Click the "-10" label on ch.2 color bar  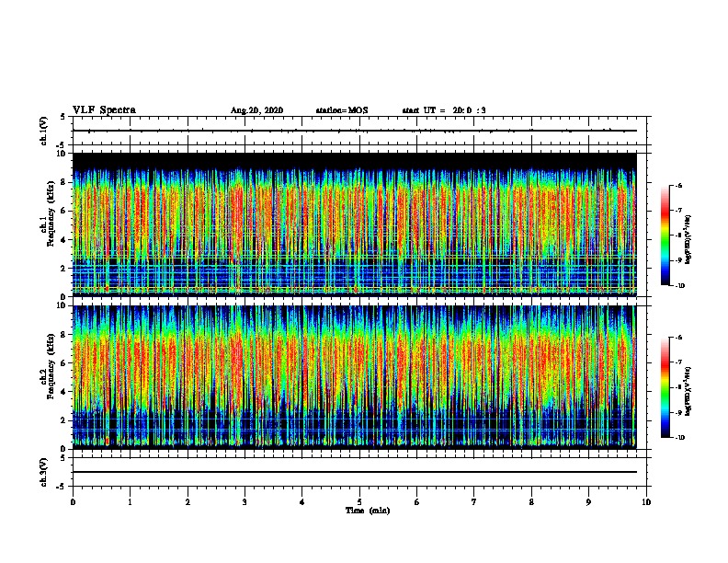click(679, 437)
